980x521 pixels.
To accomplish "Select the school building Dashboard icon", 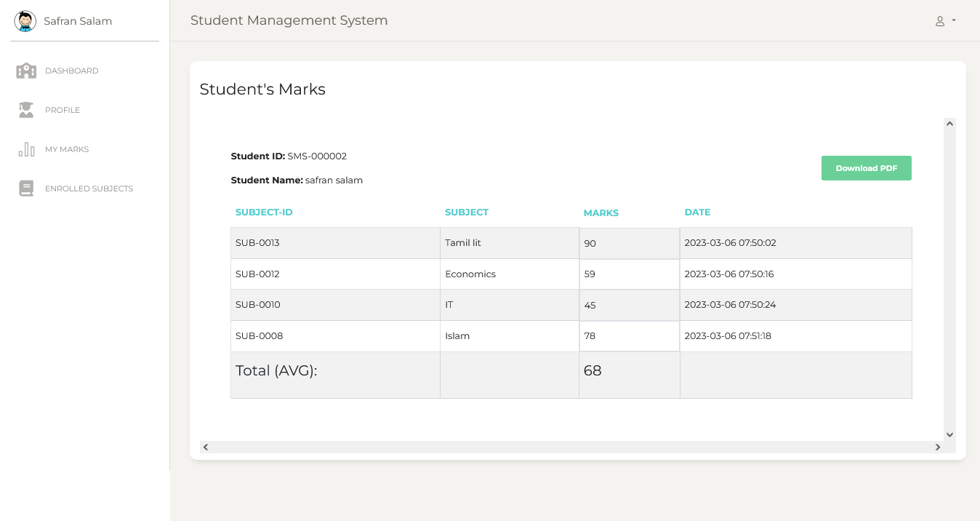I will click(26, 71).
